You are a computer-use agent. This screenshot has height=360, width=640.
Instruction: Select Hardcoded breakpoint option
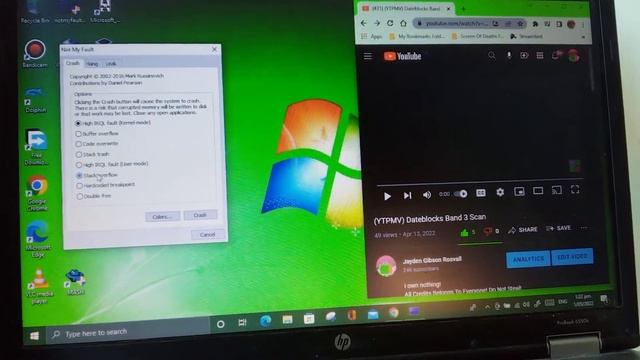coord(106,185)
